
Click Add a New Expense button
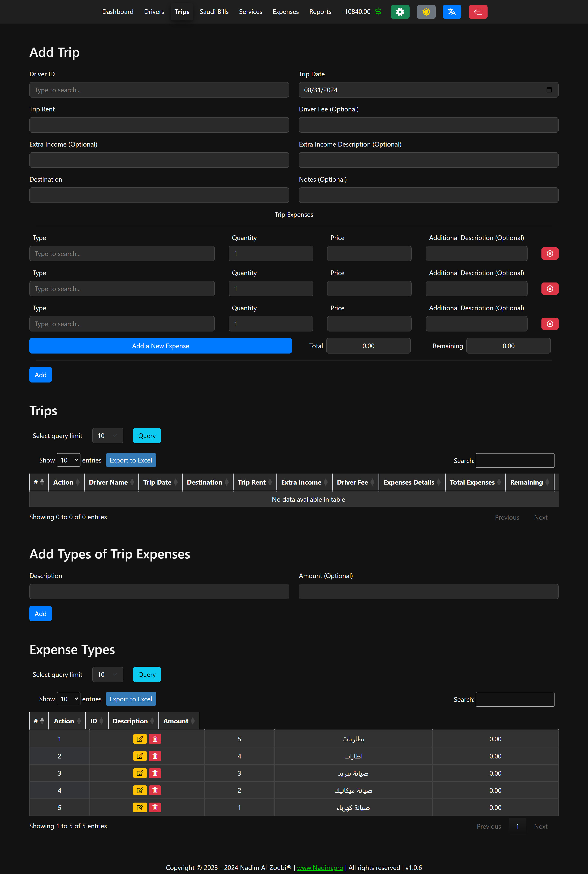(160, 346)
